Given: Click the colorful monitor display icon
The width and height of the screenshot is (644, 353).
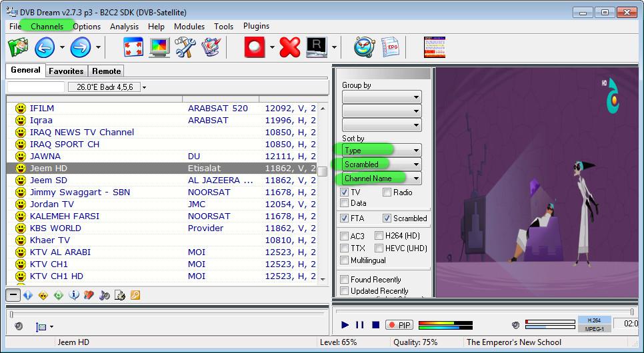Looking at the screenshot, I should [159, 47].
